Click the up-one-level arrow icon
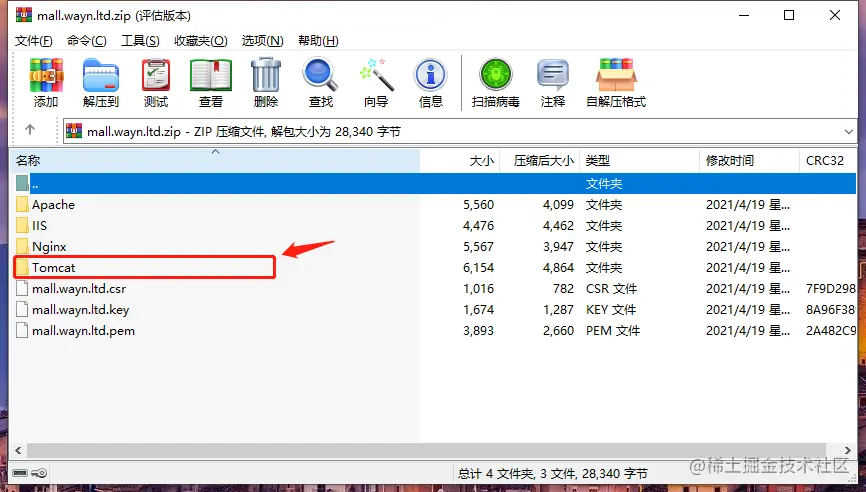The height and width of the screenshot is (492, 866). (30, 130)
